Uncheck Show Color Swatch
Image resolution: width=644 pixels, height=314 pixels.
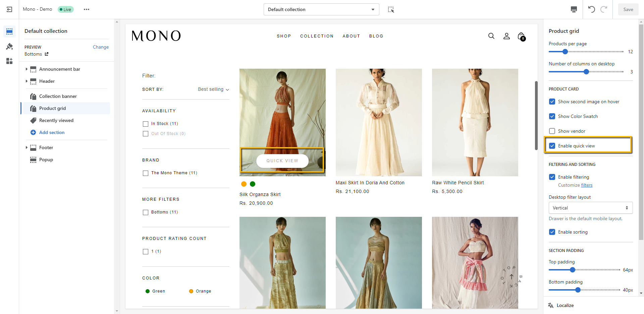point(552,116)
